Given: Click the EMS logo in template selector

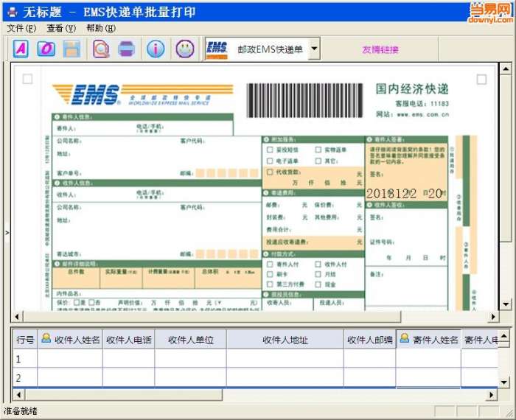Looking at the screenshot, I should (217, 49).
